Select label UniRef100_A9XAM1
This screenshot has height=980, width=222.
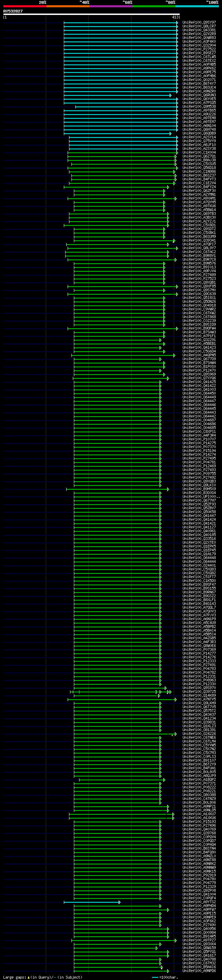click(x=199, y=198)
